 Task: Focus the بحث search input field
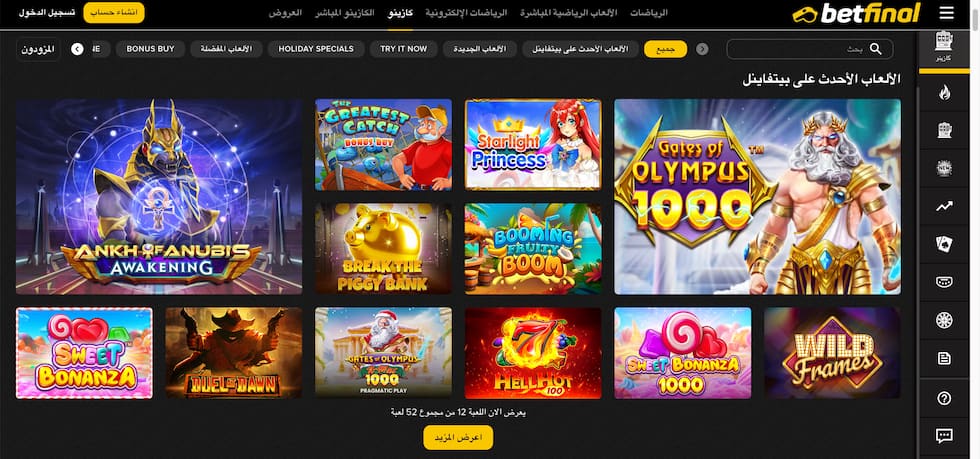pos(810,49)
